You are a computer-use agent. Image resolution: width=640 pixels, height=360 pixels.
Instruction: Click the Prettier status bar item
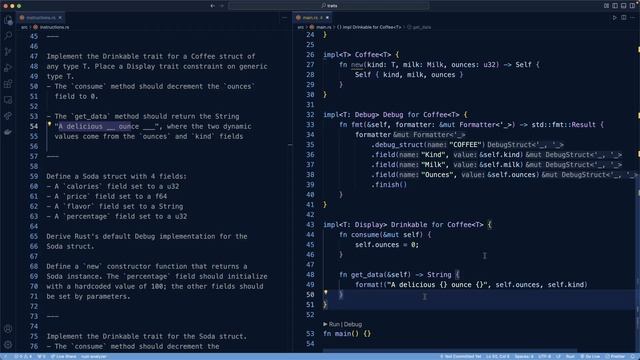pos(615,356)
